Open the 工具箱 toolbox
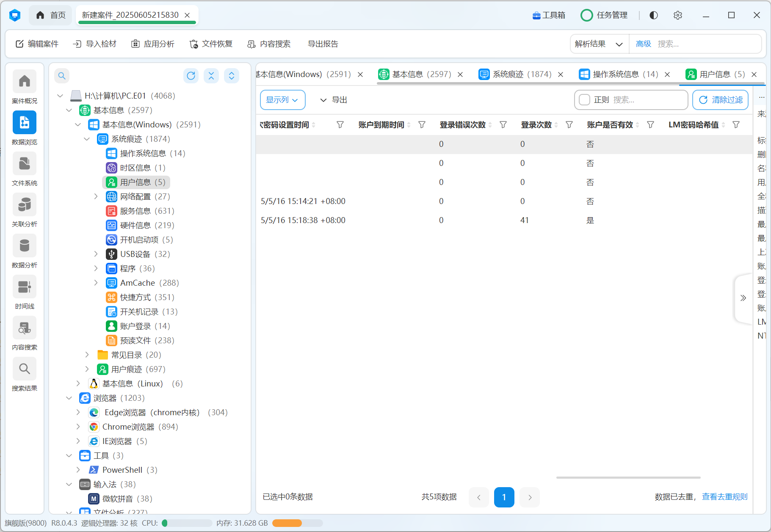 [549, 15]
